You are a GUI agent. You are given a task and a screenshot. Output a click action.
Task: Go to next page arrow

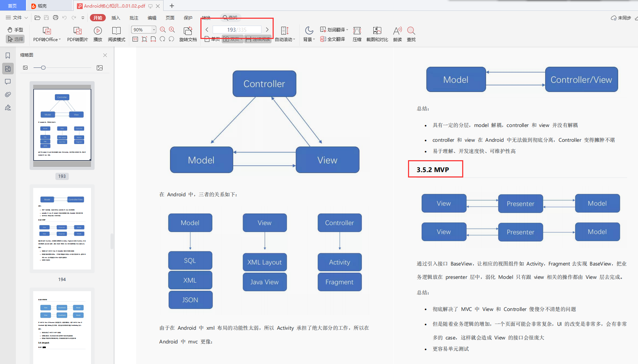click(x=267, y=30)
